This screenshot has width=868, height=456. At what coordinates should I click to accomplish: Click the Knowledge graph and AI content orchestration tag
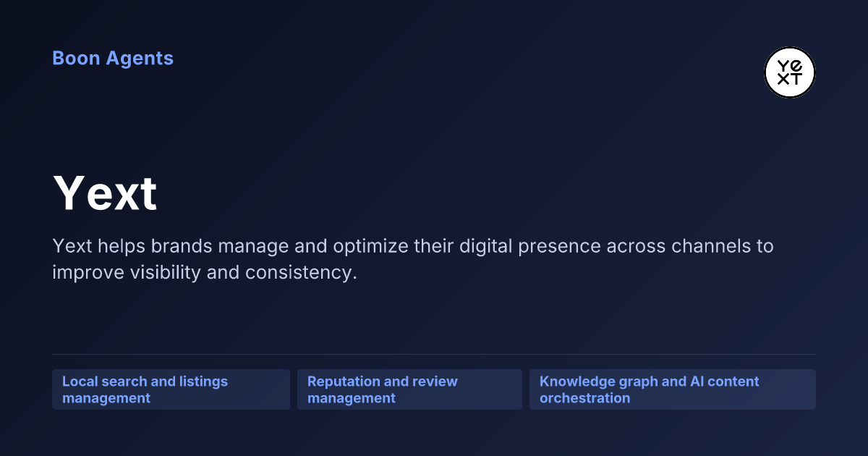click(673, 389)
